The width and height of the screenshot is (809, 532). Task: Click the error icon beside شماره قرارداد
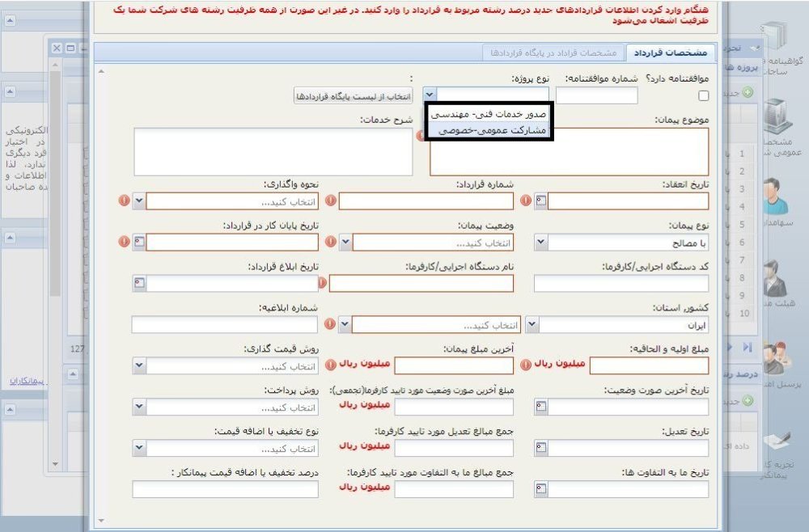click(331, 201)
